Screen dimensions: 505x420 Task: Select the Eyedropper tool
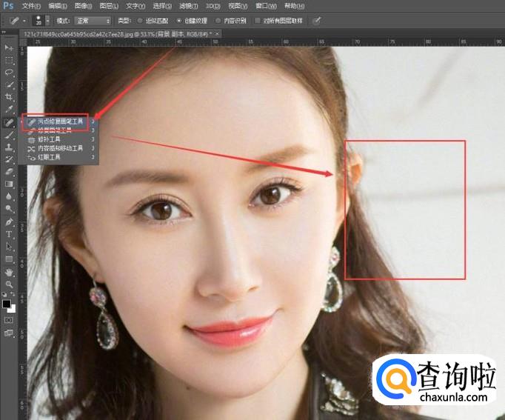(x=10, y=110)
